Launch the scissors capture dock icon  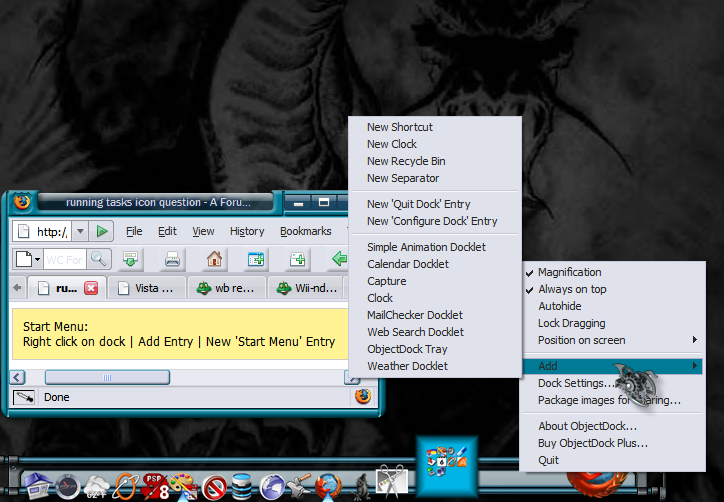(x=392, y=483)
